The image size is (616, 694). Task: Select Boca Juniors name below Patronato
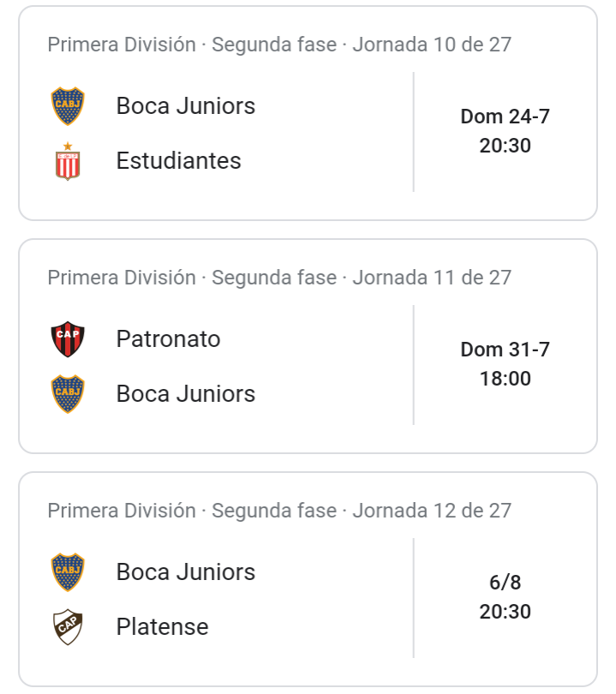click(185, 394)
